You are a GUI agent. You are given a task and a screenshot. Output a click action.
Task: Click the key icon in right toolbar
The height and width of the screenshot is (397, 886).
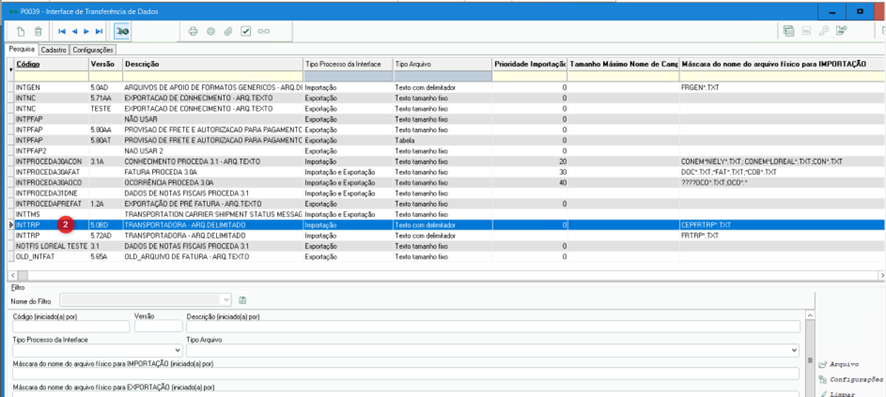(824, 31)
